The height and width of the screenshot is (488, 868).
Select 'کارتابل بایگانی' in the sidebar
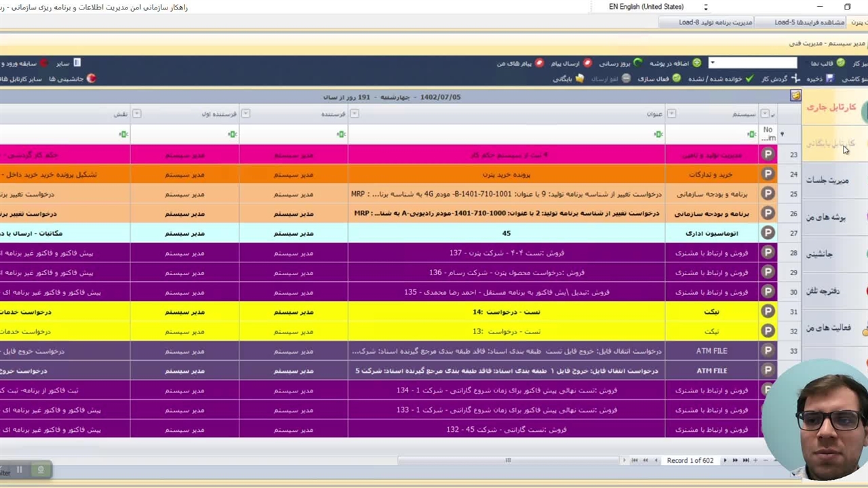830,144
